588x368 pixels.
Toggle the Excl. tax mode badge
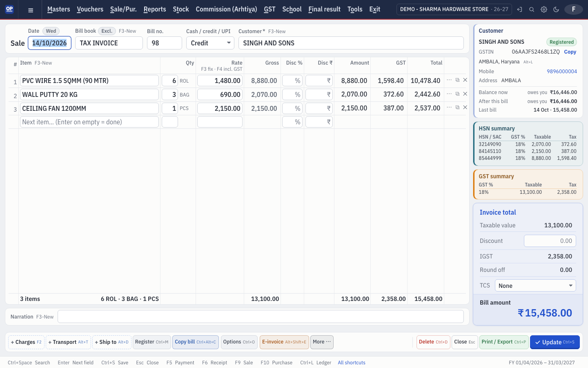click(107, 31)
